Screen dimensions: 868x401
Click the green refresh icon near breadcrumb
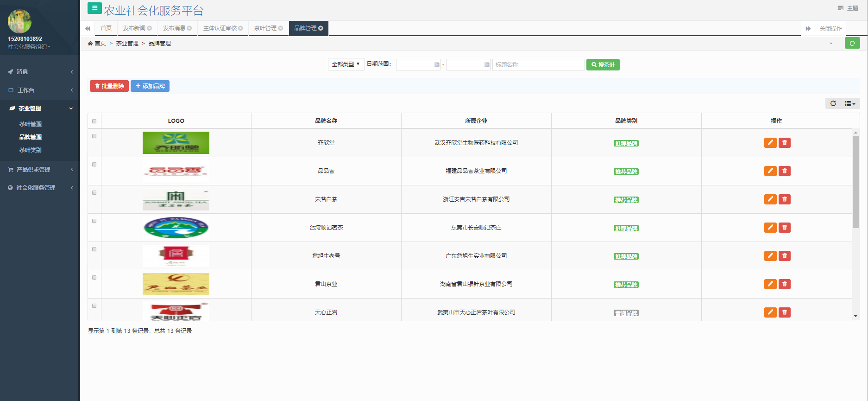[x=852, y=43]
